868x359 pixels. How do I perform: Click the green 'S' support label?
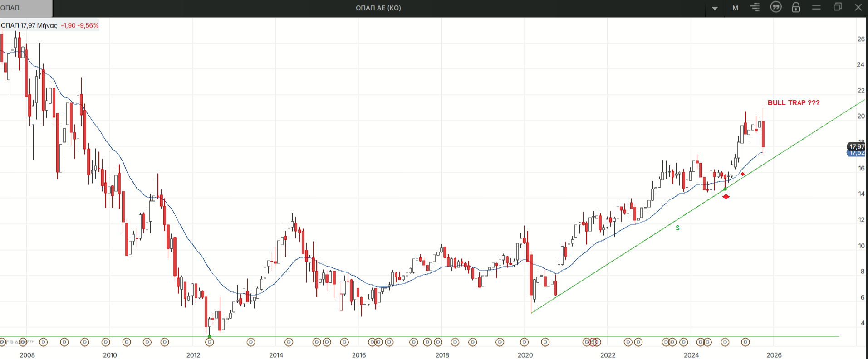point(677,228)
